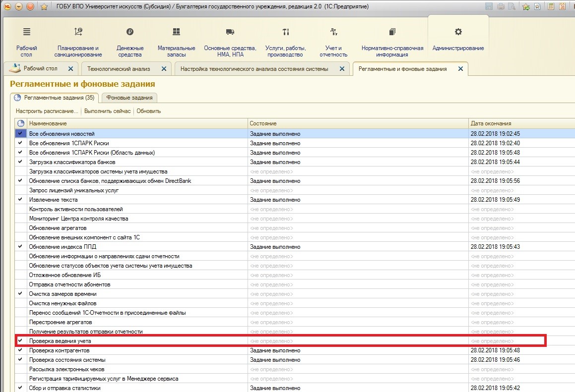The width and height of the screenshot is (575, 392).
Task: Close the Настройка технологического анализа tab
Action: click(342, 69)
